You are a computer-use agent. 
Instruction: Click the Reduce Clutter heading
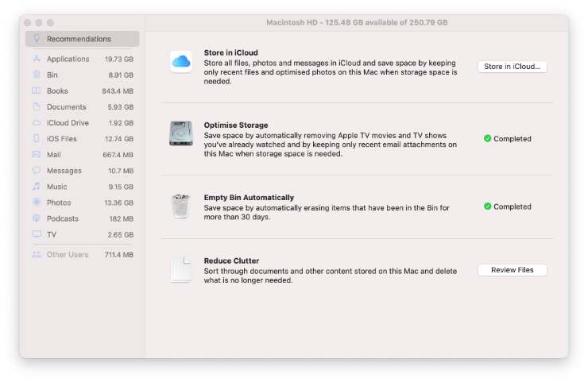pyautogui.click(x=231, y=260)
